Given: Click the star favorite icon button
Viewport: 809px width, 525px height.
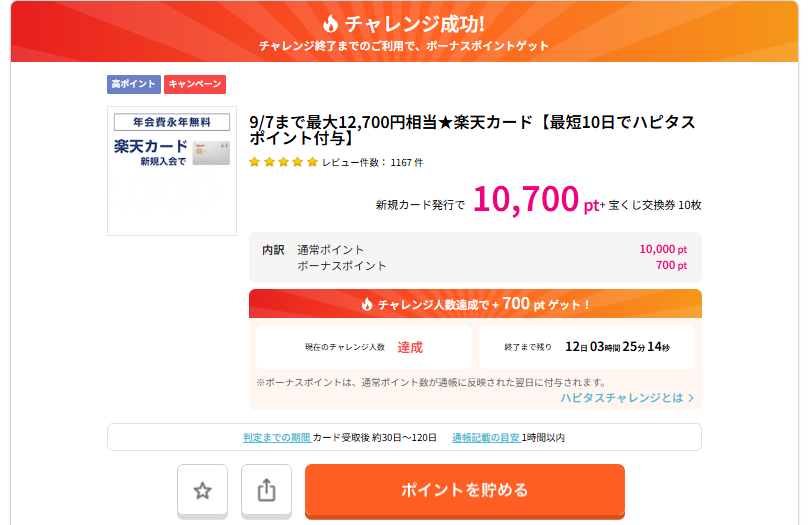Looking at the screenshot, I should (x=202, y=490).
